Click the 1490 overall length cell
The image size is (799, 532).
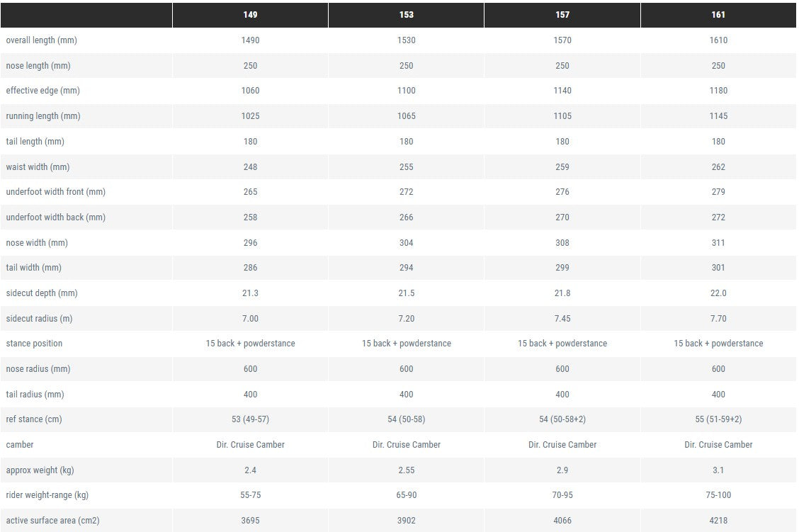tap(250, 40)
